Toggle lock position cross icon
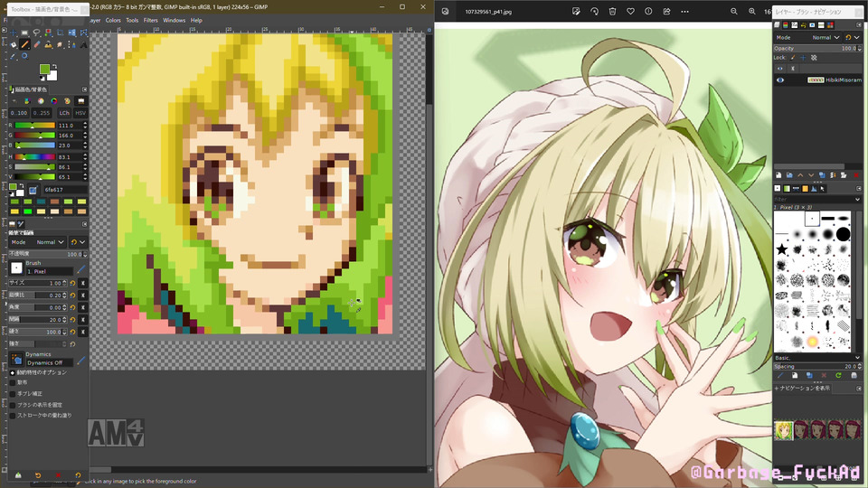The image size is (868, 488). point(803,58)
